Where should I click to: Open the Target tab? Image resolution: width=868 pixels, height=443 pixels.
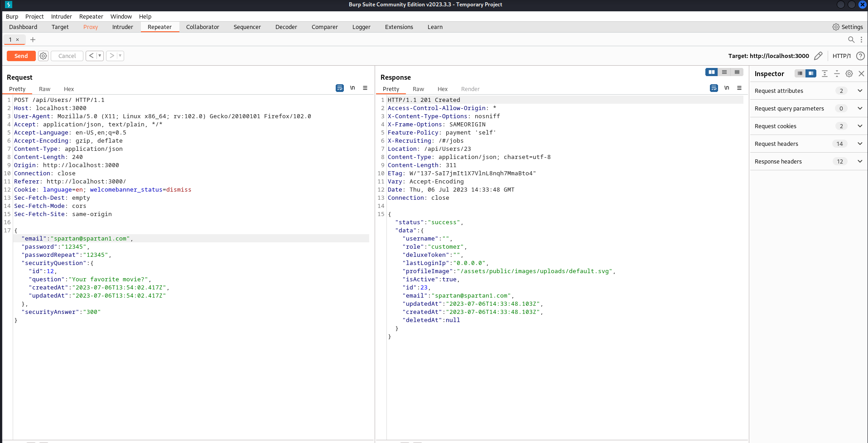[x=60, y=27]
